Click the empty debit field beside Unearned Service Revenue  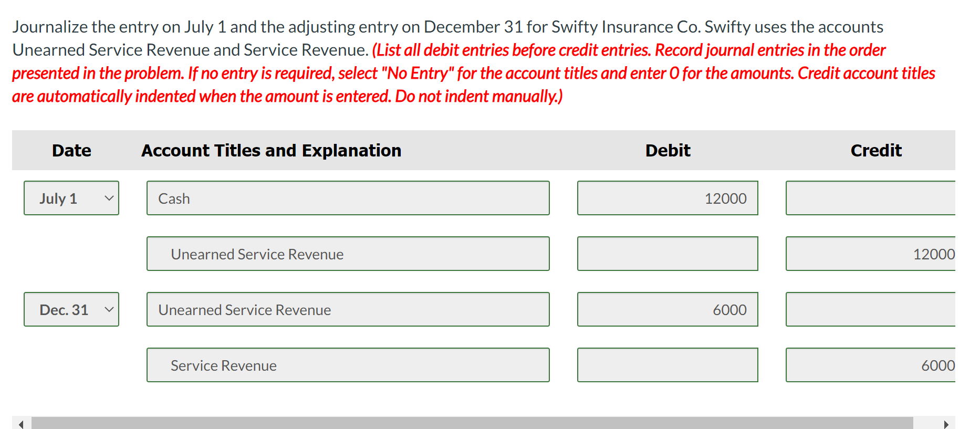tap(667, 254)
